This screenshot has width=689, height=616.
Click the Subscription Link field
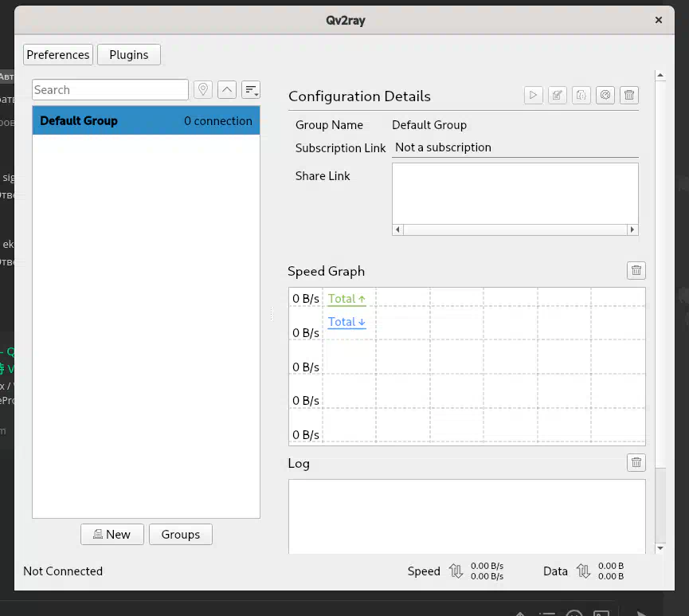coord(515,147)
